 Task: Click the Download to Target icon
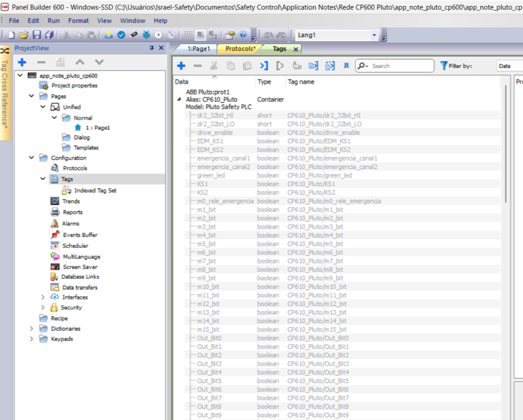tap(109, 35)
